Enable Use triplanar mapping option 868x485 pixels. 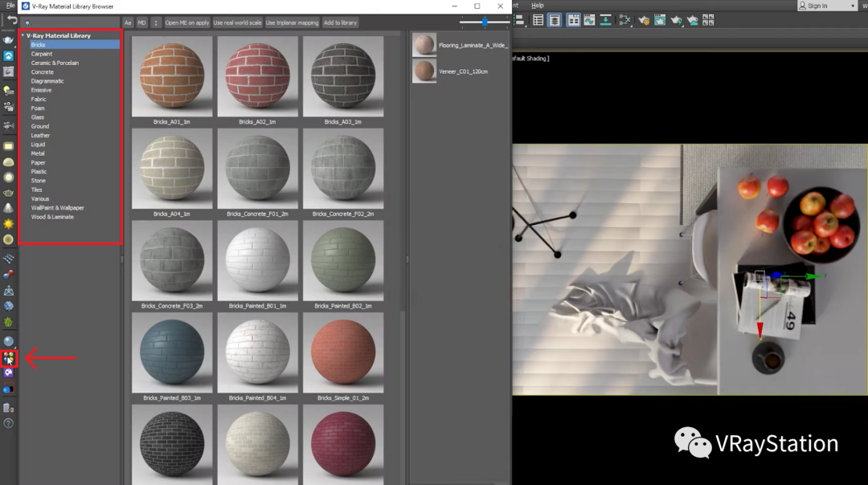click(x=292, y=22)
